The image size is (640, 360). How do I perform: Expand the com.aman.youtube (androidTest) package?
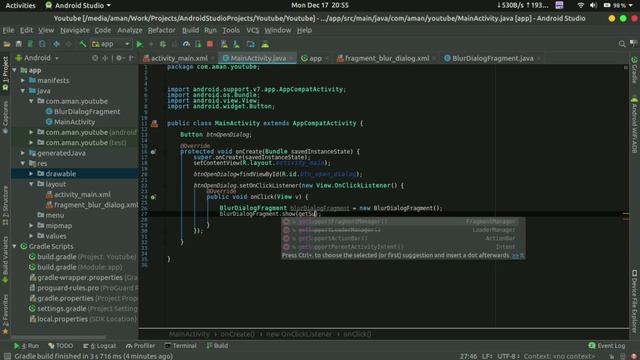click(31, 132)
